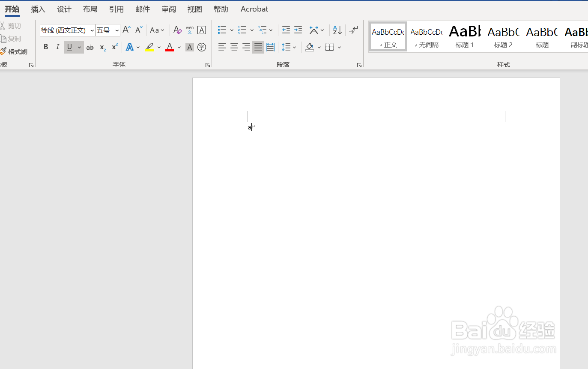The height and width of the screenshot is (369, 588).
Task: Apply the 无间隔 (No Spacing) style
Action: 427,37
